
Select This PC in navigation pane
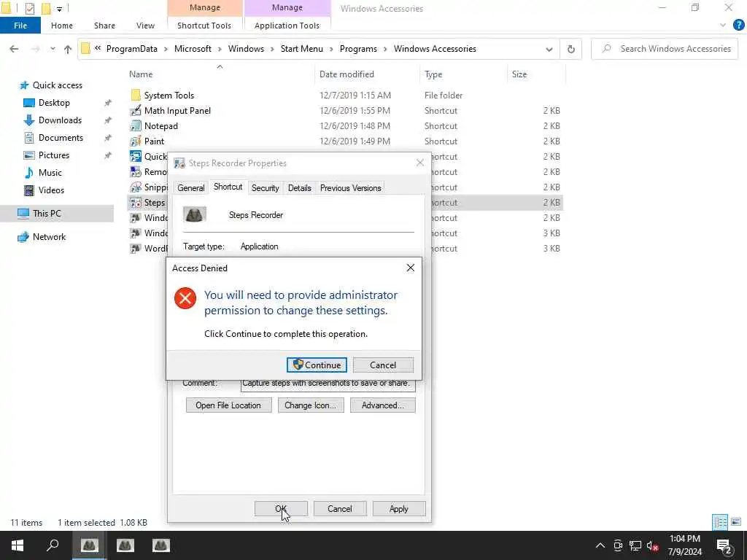(47, 214)
